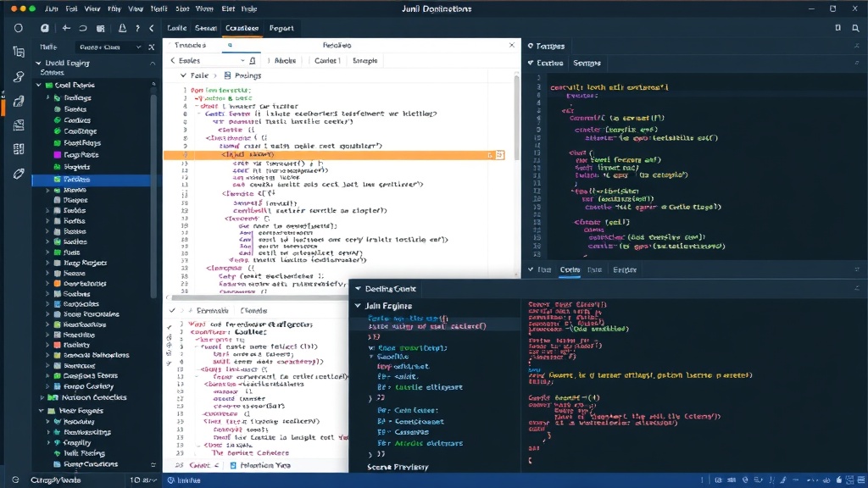Click the icon at end of orange highlighted line
868x488 pixels.
(x=500, y=155)
